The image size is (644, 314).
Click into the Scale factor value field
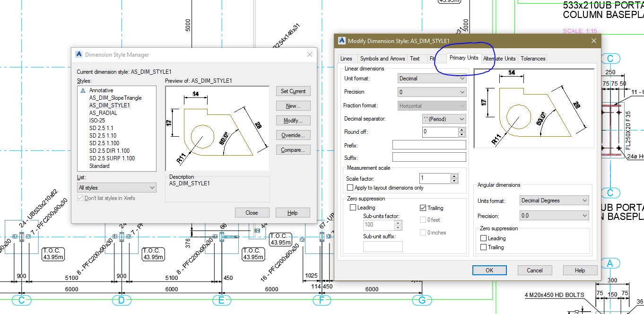click(x=435, y=178)
